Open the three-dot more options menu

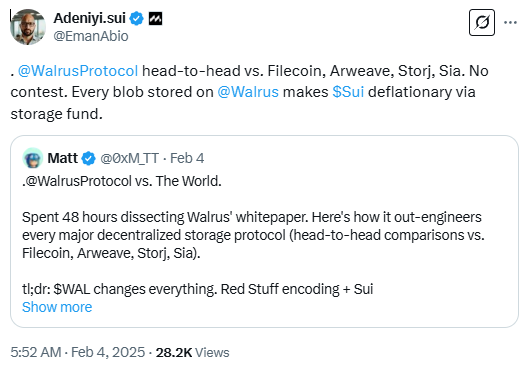pos(510,23)
